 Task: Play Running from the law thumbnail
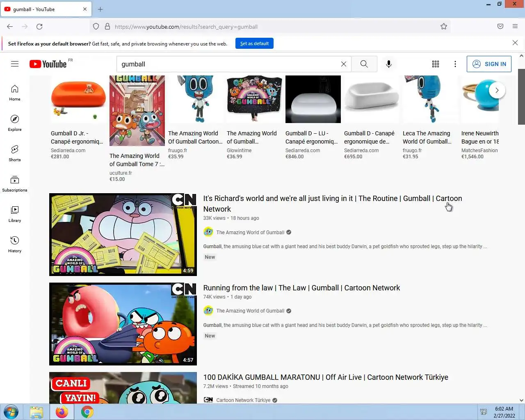pos(123,324)
